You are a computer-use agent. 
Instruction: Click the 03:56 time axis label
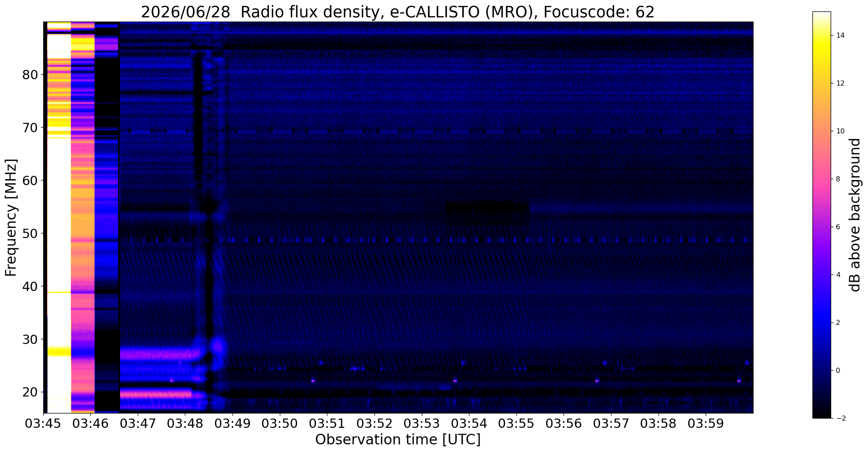(x=564, y=423)
